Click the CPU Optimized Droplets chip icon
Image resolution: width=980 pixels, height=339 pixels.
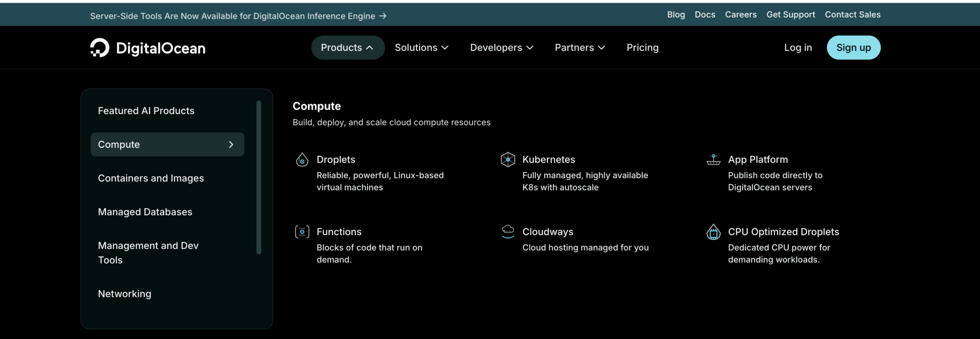coord(714,232)
